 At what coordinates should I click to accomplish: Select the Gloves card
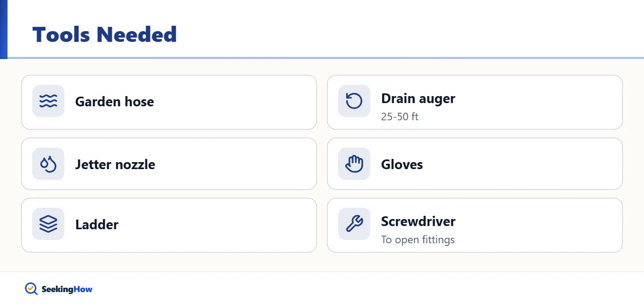pyautogui.click(x=475, y=164)
